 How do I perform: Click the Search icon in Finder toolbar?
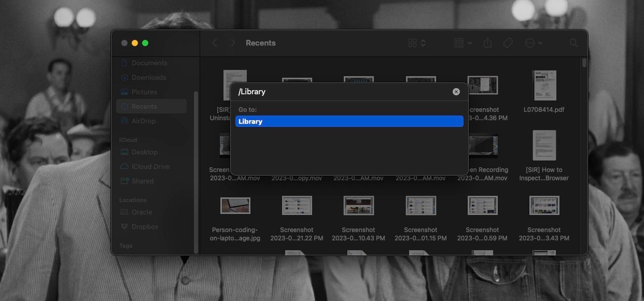(573, 42)
